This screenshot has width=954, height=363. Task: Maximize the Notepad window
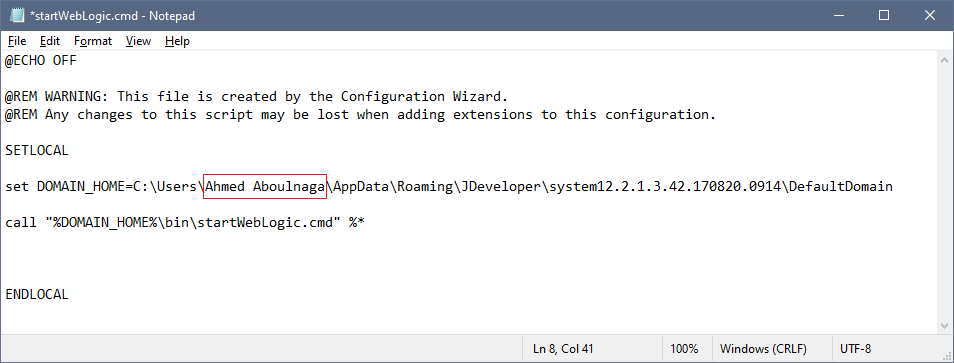tap(884, 16)
